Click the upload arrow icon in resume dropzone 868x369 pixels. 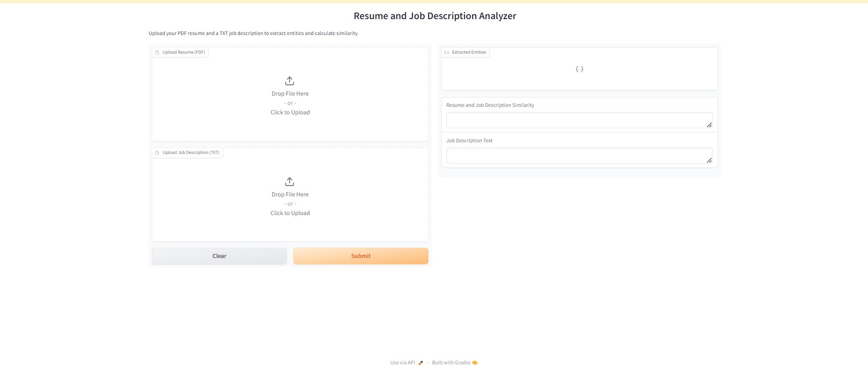(x=289, y=81)
